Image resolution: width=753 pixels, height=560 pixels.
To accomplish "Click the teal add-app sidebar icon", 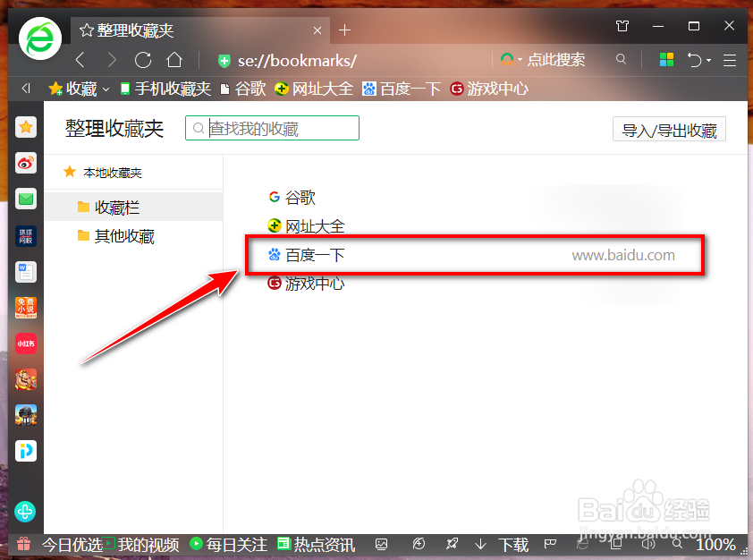I will 25,512.
